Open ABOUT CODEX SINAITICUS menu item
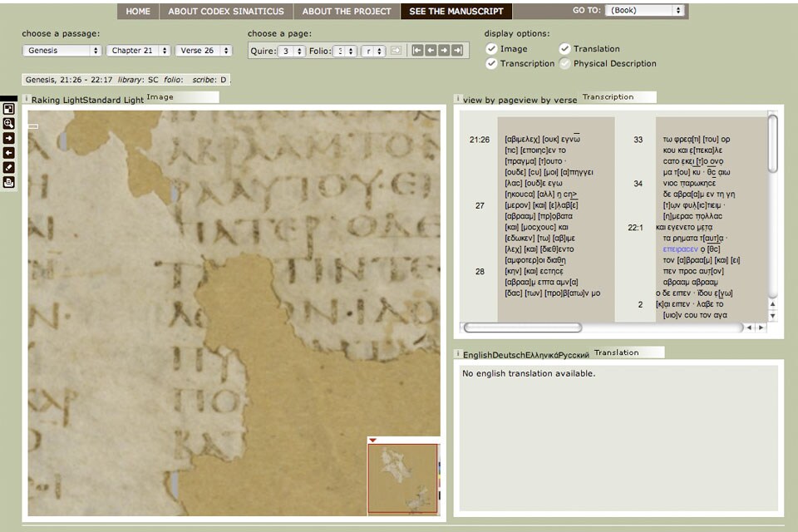This screenshot has height=532, width=798. 226,11
